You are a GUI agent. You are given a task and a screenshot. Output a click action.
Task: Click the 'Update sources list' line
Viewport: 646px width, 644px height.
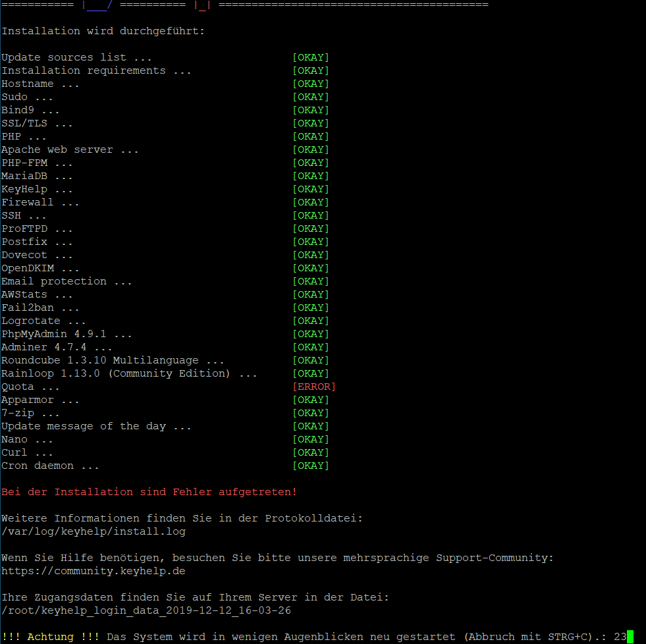click(76, 57)
